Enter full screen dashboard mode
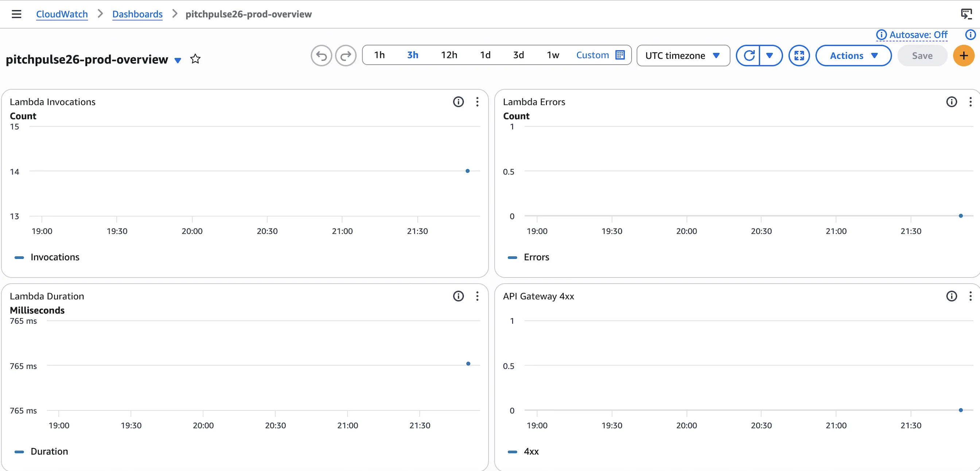Viewport: 980px width, 471px height. click(x=799, y=55)
